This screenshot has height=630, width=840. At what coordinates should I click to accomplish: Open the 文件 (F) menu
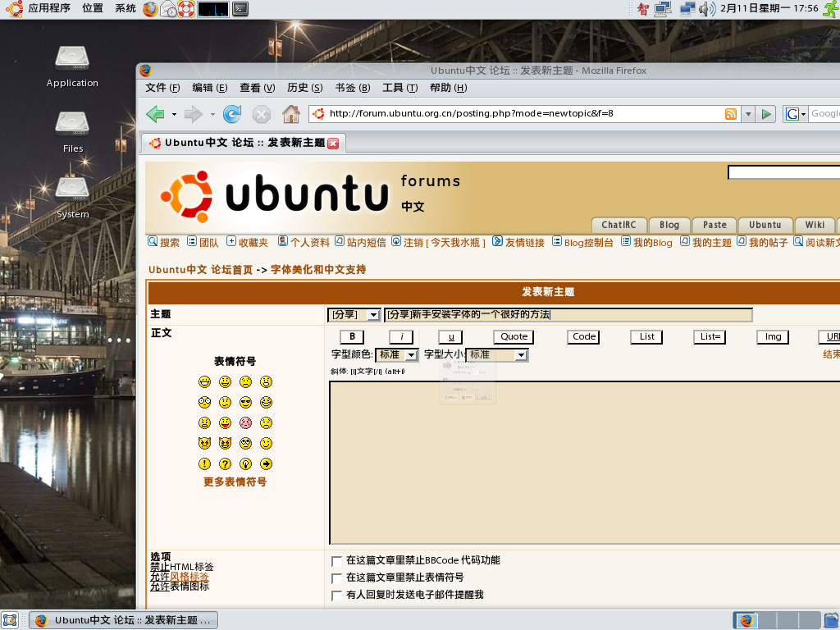click(163, 88)
